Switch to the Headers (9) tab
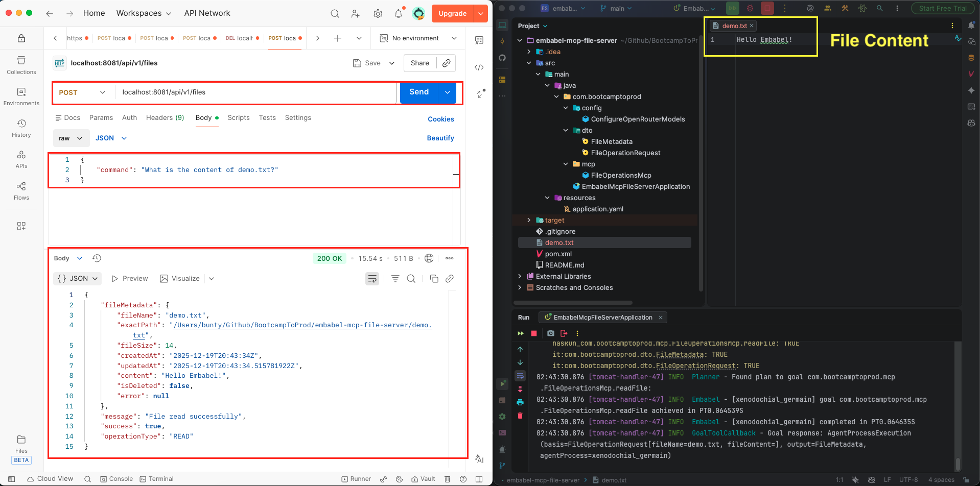 [x=165, y=118]
